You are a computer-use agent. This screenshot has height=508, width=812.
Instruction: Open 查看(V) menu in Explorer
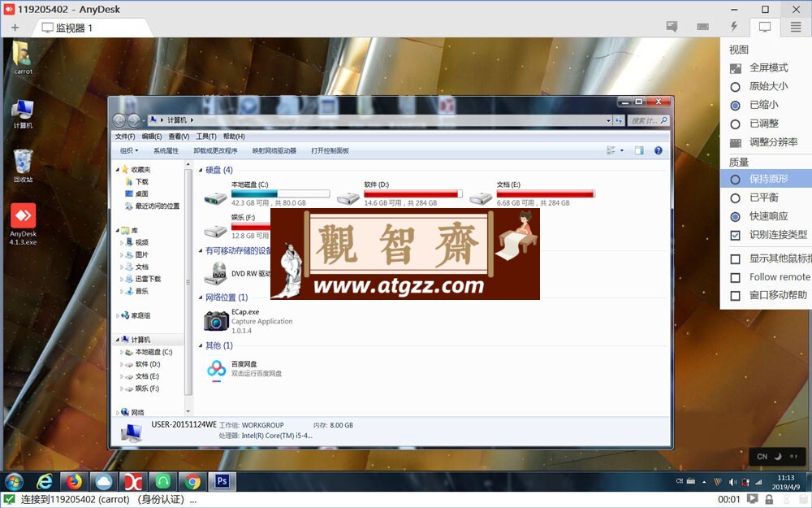(x=179, y=137)
